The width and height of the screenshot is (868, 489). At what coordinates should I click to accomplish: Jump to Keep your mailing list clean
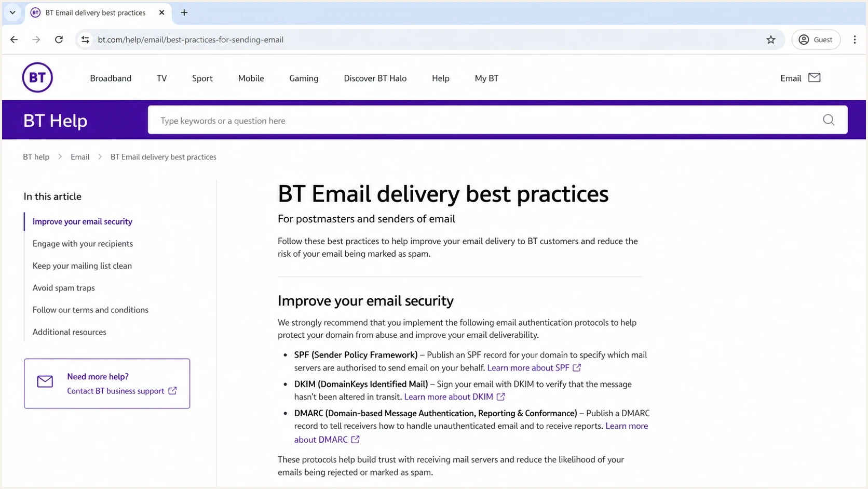pos(82,266)
